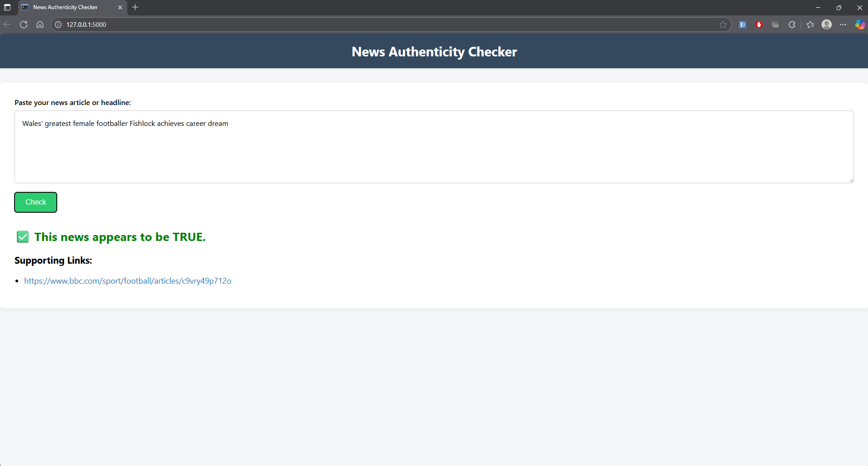The height and width of the screenshot is (466, 868).
Task: Click the tab collections icon
Action: [775, 25]
